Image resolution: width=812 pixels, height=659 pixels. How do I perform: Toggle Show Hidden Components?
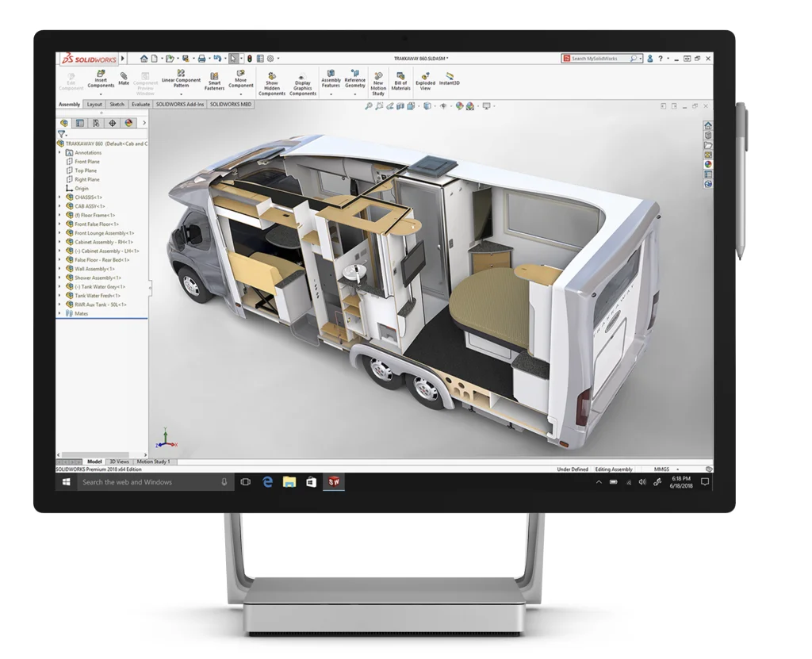click(271, 79)
